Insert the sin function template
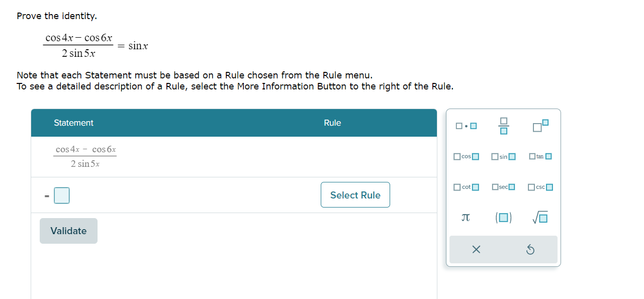Image resolution: width=644 pixels, height=299 pixels. click(503, 156)
